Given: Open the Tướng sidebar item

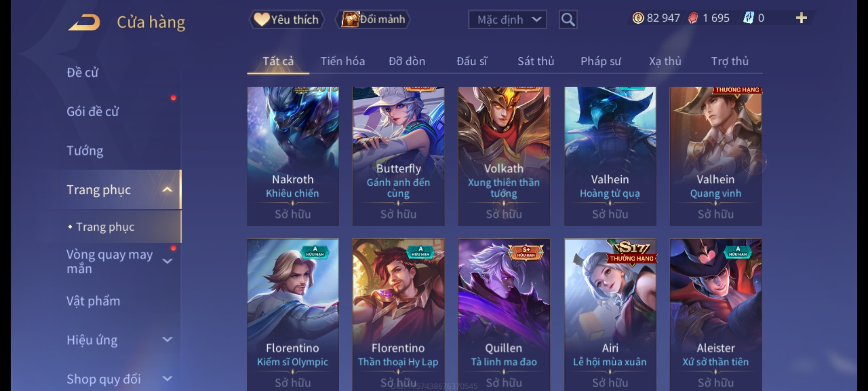Looking at the screenshot, I should (x=85, y=151).
